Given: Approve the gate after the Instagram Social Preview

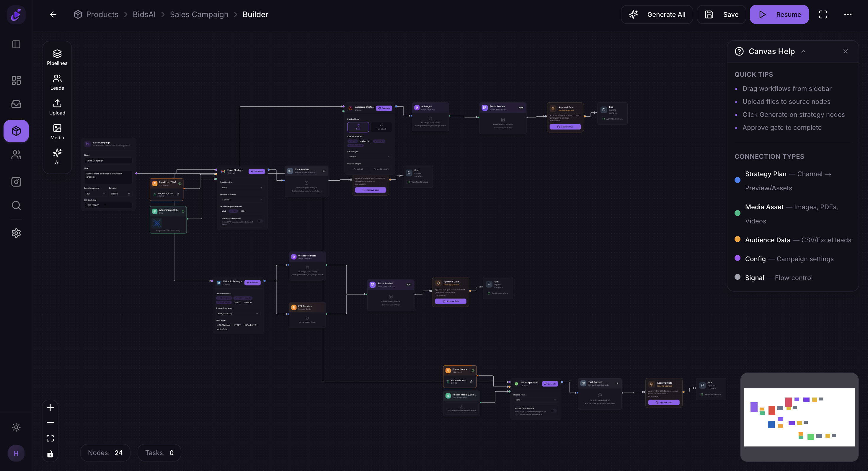Looking at the screenshot, I should point(565,127).
